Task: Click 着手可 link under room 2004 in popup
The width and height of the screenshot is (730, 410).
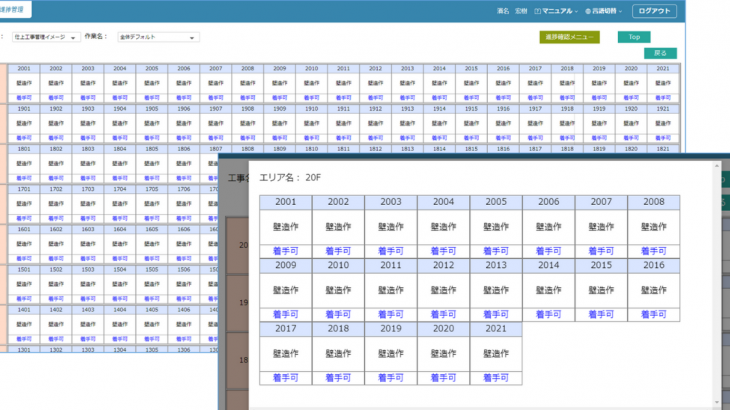Action: click(443, 252)
